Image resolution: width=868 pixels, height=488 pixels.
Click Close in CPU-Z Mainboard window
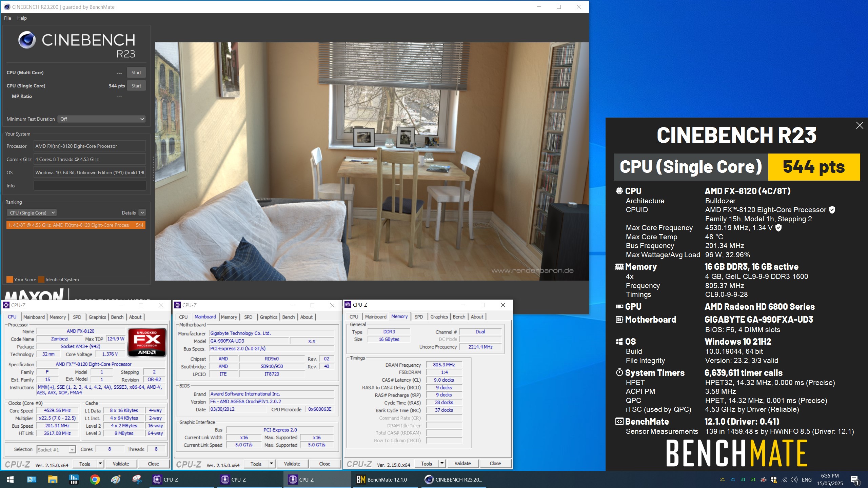point(324,464)
